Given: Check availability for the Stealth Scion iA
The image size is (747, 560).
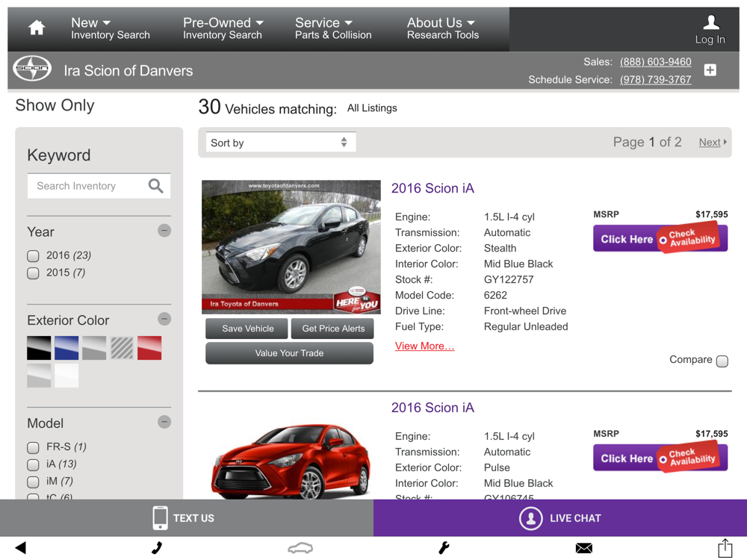Looking at the screenshot, I should tap(660, 239).
